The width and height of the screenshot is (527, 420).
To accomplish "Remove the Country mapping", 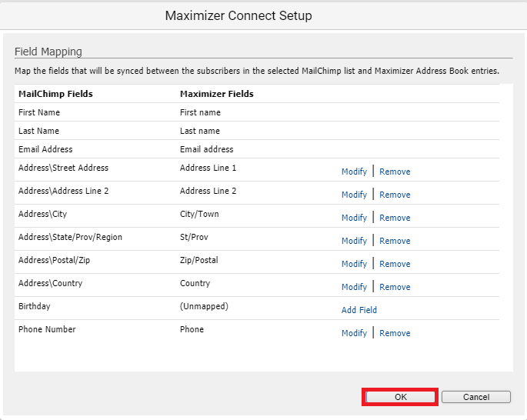I will coord(395,287).
